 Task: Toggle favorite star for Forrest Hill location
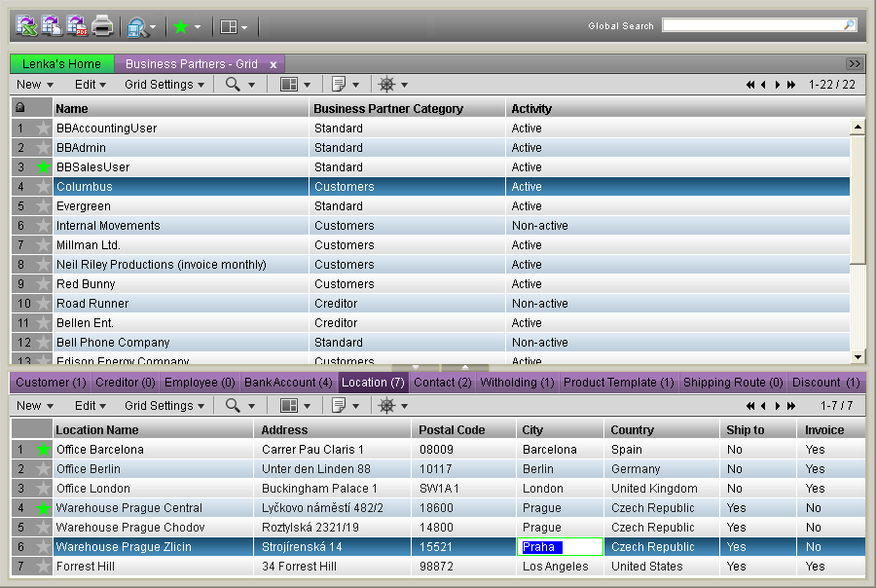pos(43,567)
